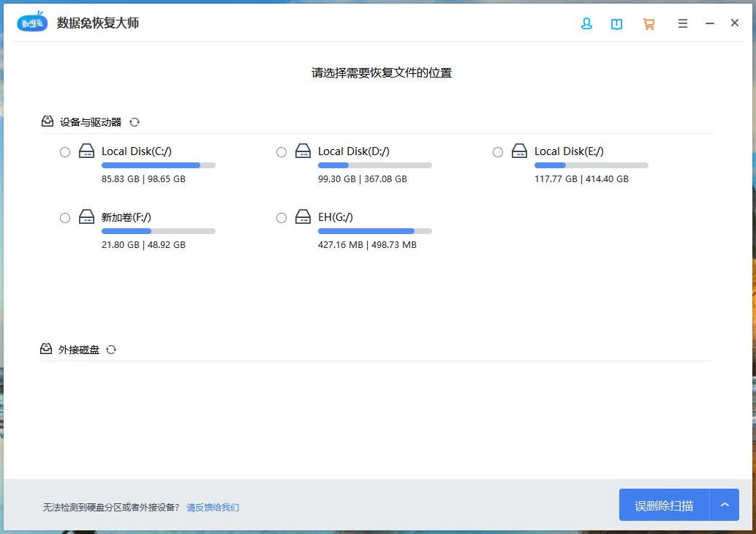The height and width of the screenshot is (534, 756).
Task: Select the Local Disk(C:/) radio button
Action: [x=65, y=152]
